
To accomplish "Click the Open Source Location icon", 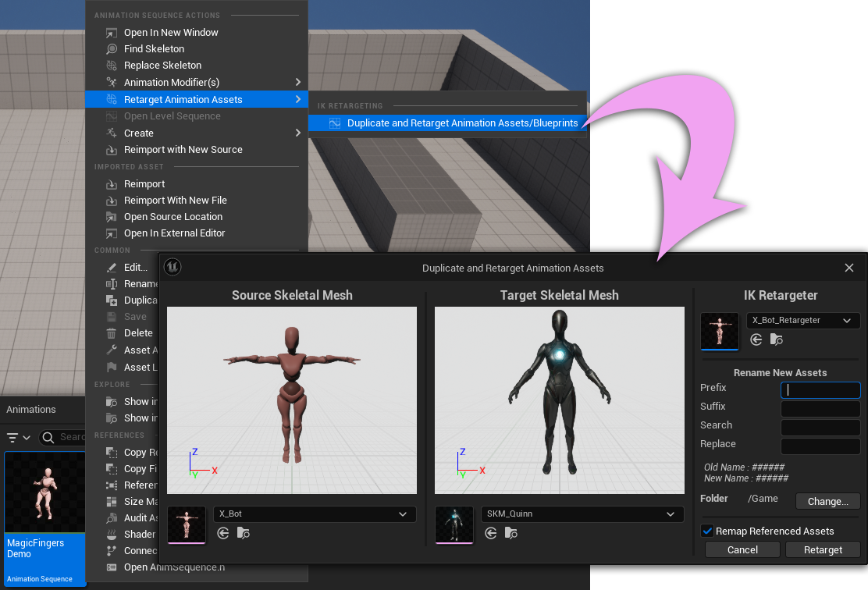I will pos(112,217).
